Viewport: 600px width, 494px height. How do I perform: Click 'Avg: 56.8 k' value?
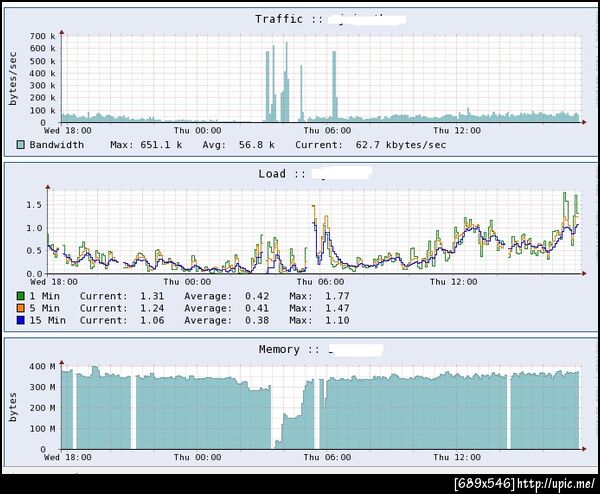pos(238,145)
